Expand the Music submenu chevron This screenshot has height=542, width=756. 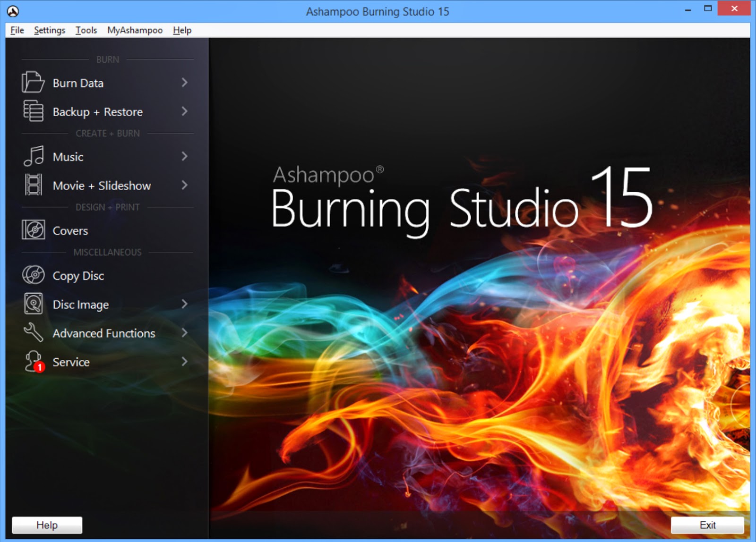coord(185,156)
